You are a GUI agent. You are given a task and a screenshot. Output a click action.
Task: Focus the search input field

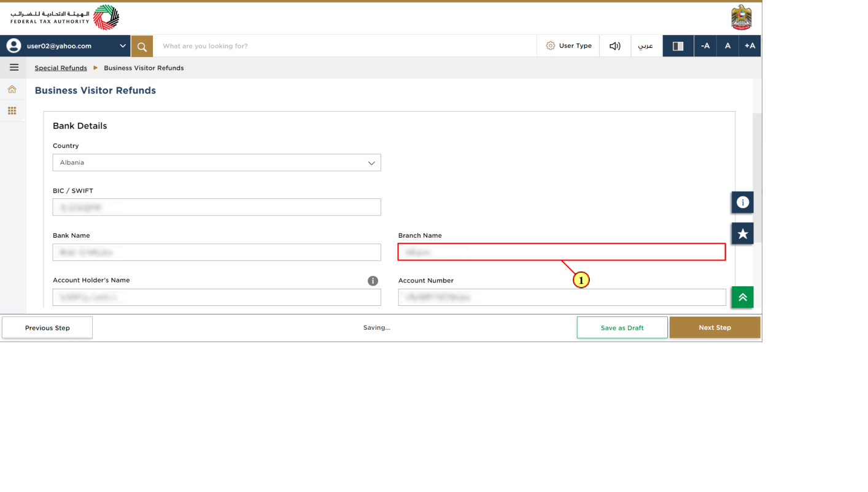coord(345,46)
